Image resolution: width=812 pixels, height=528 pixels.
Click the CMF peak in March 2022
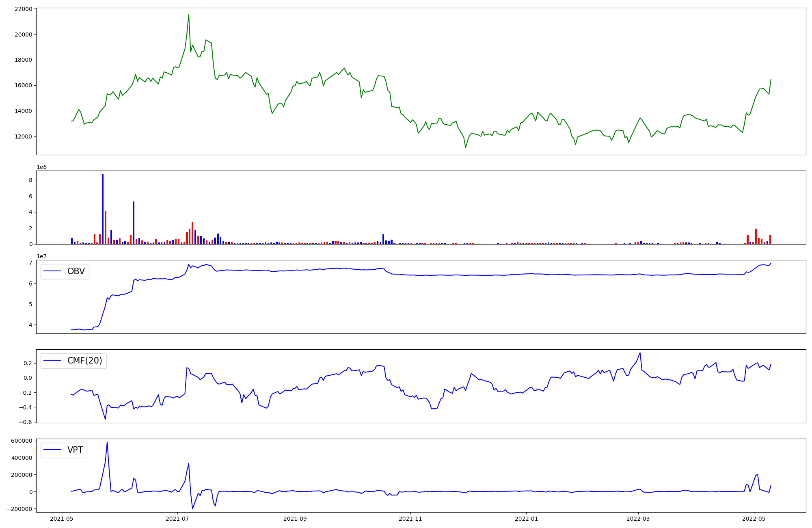640,353
